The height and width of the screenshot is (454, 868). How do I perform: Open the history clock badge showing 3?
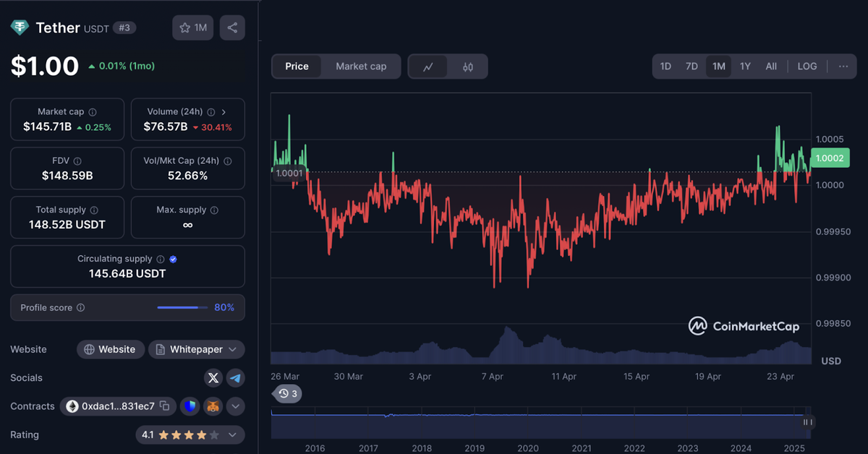click(x=286, y=393)
